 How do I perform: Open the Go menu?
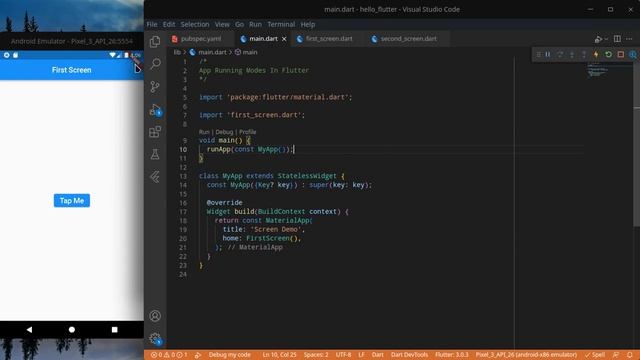coord(239,24)
